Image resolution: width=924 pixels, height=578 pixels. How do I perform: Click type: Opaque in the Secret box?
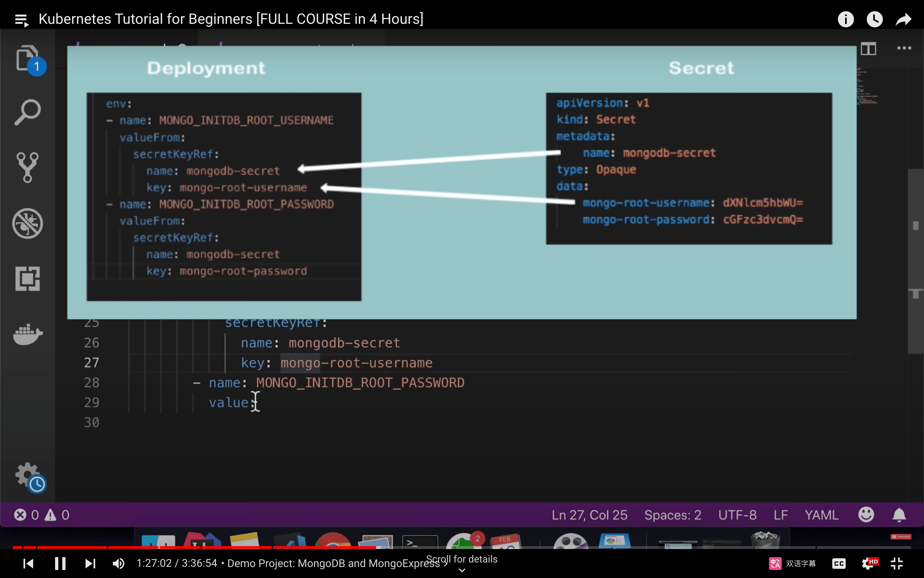pyautogui.click(x=596, y=170)
